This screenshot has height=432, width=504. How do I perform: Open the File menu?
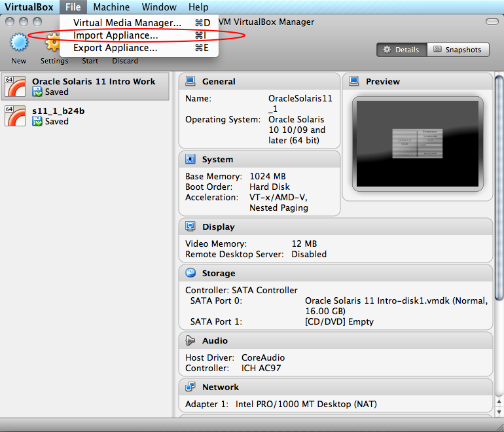tap(73, 7)
